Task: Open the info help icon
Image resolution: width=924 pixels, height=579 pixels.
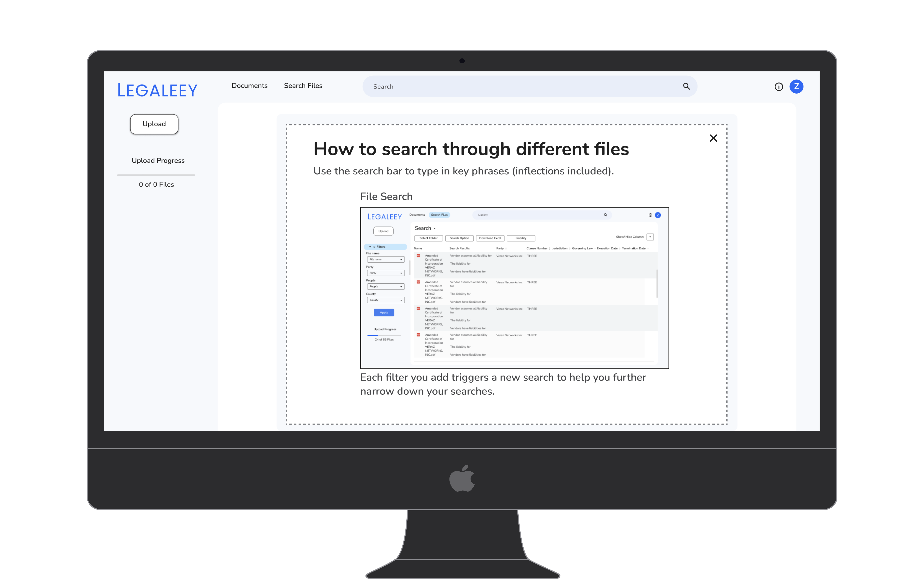Action: point(778,87)
